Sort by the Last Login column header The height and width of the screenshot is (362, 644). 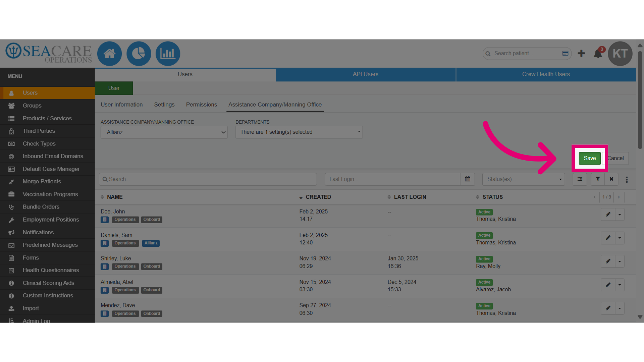click(x=407, y=197)
